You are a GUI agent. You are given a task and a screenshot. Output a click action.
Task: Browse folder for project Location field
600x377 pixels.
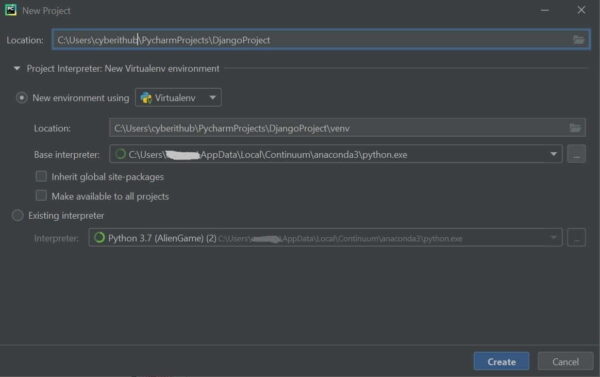tap(578, 39)
